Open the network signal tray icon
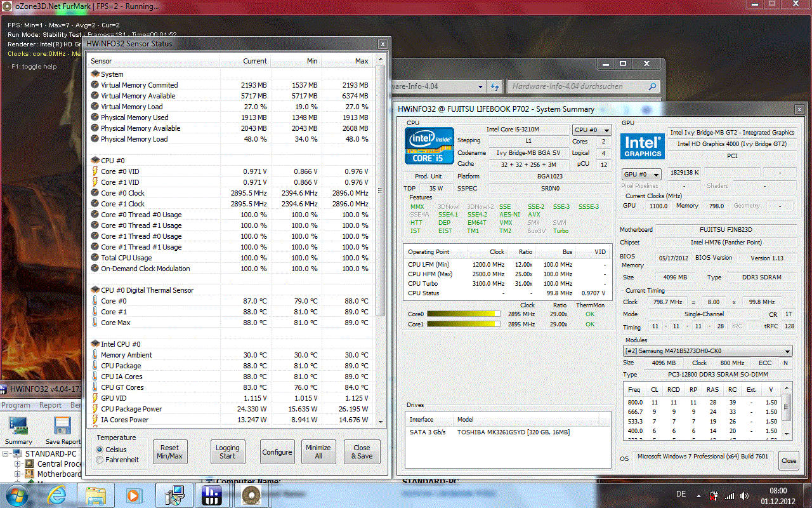The image size is (812, 508). pos(730,495)
